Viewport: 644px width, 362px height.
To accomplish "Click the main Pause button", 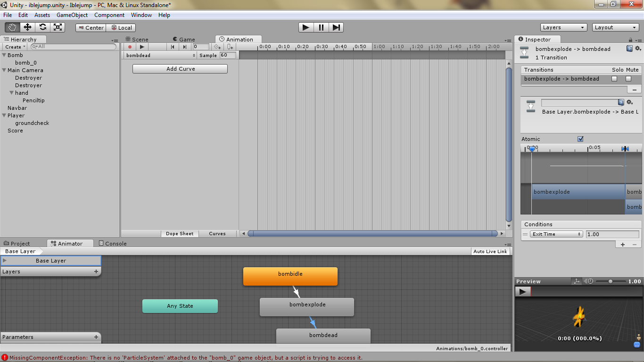I will point(321,27).
